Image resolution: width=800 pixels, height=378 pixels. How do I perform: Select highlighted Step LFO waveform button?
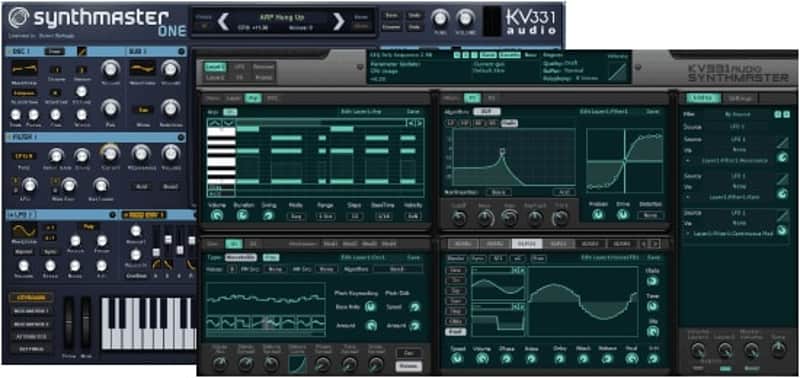coord(455,332)
